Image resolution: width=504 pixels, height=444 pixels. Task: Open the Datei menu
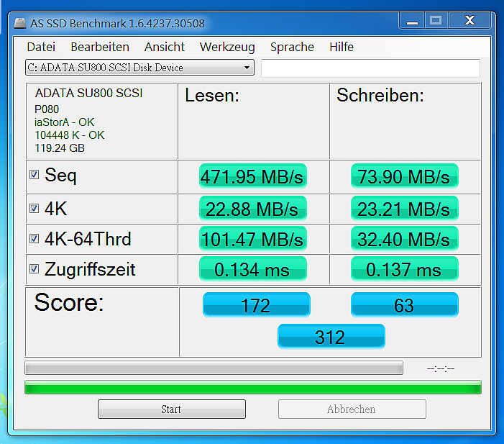(x=41, y=47)
